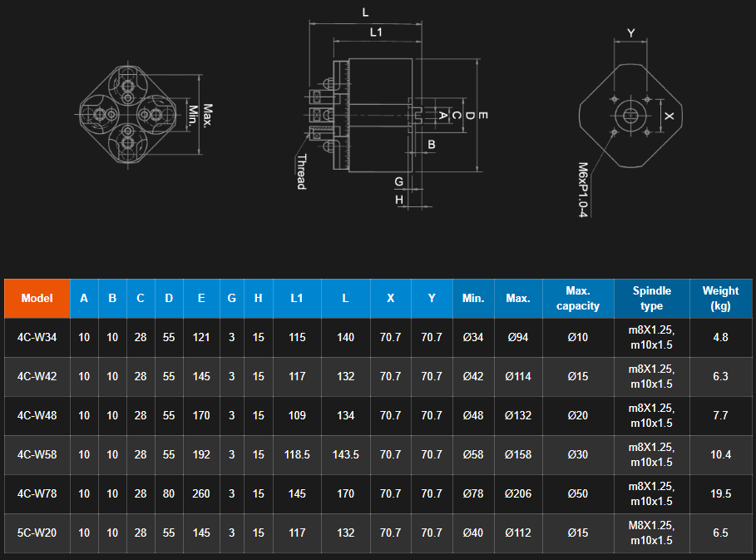Click the L1 column header
The image size is (756, 560).
tap(297, 298)
